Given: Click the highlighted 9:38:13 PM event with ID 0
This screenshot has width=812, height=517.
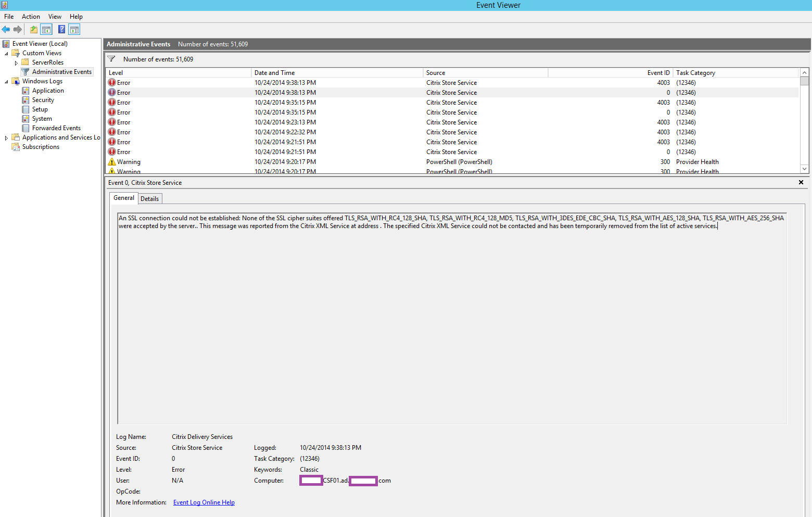Looking at the screenshot, I should tap(452, 93).
